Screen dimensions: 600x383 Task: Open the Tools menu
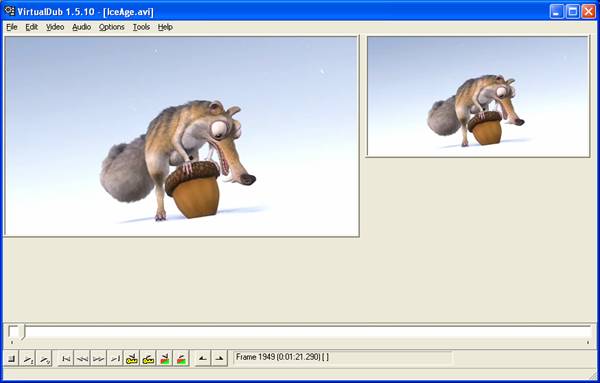(x=141, y=27)
